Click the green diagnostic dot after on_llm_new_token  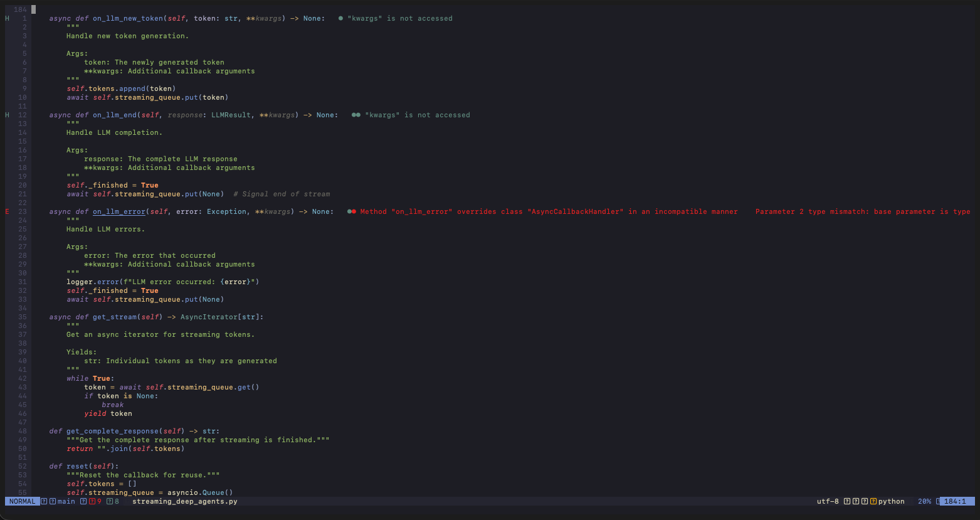click(x=340, y=19)
